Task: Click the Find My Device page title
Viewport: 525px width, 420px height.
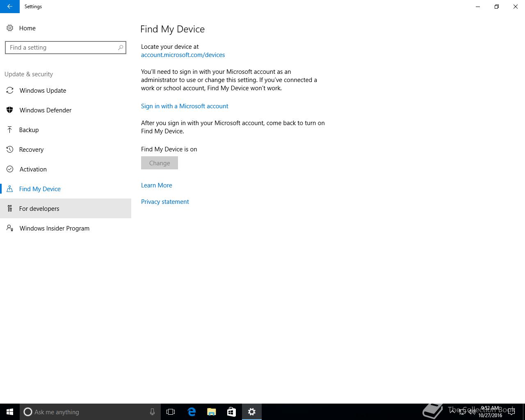Action: point(172,29)
